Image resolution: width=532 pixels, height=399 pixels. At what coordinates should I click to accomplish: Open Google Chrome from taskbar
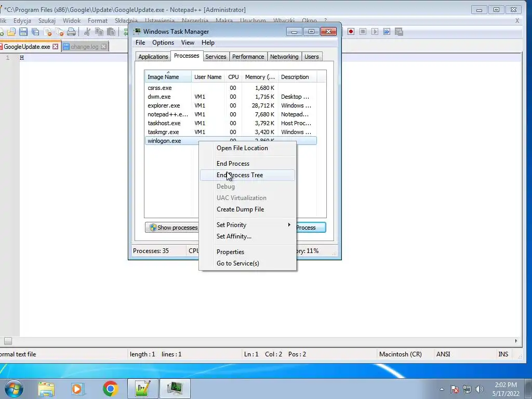click(110, 389)
